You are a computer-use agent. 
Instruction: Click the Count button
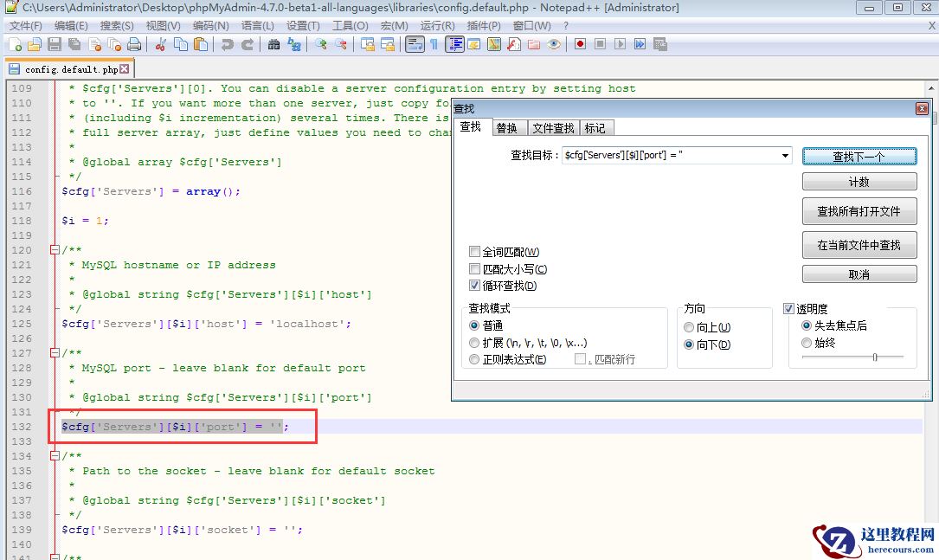click(x=859, y=182)
